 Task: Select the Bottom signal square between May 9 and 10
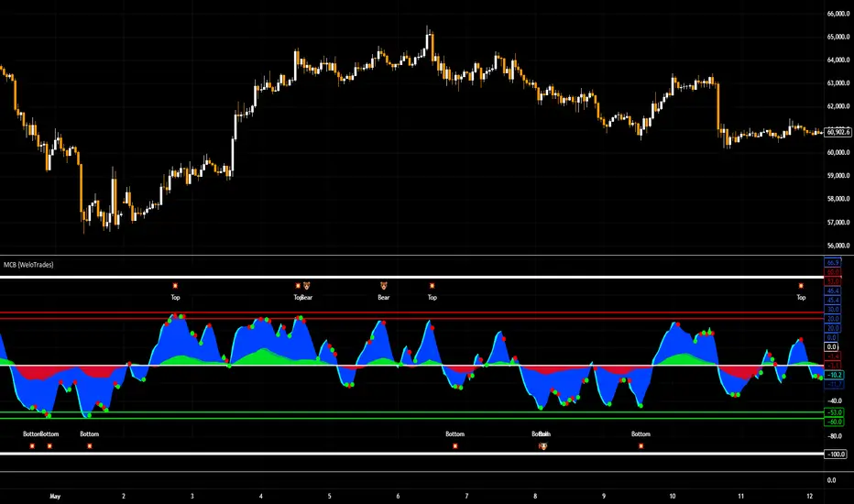coord(641,446)
